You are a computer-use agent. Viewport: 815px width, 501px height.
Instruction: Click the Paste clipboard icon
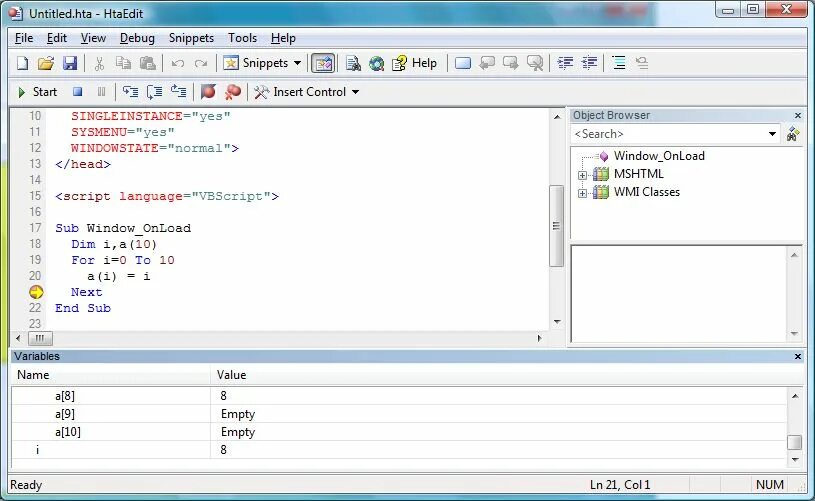(148, 63)
